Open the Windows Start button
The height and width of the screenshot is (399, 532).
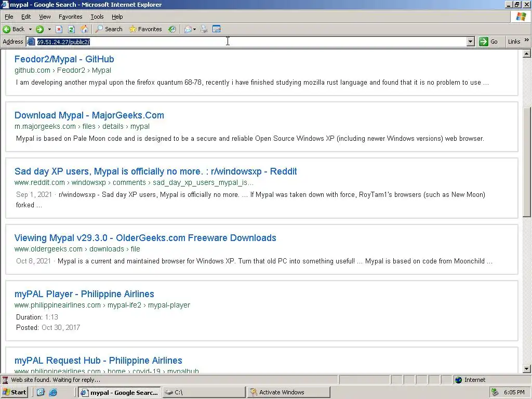point(14,392)
